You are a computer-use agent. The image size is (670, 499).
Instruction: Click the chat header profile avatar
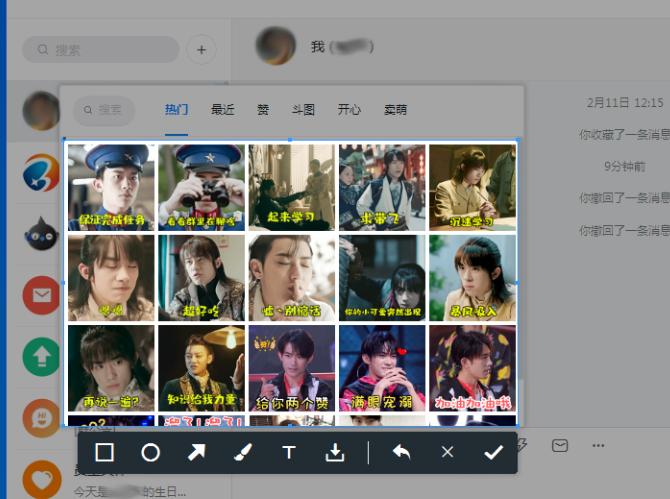pos(276,46)
